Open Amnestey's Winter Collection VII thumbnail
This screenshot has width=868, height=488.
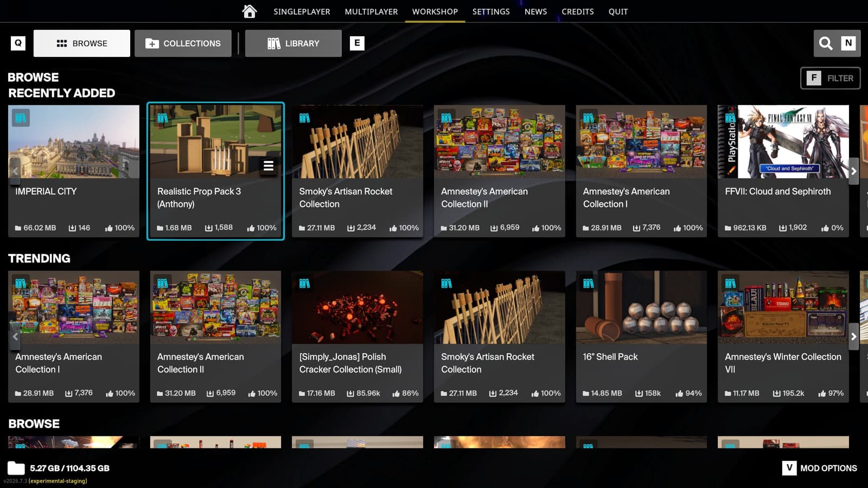pyautogui.click(x=783, y=307)
